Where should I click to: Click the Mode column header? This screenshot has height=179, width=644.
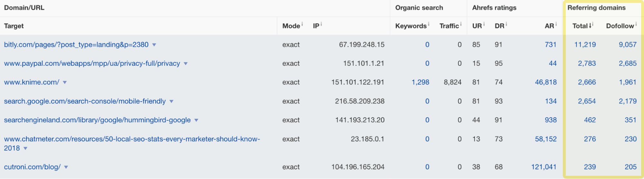tap(291, 26)
